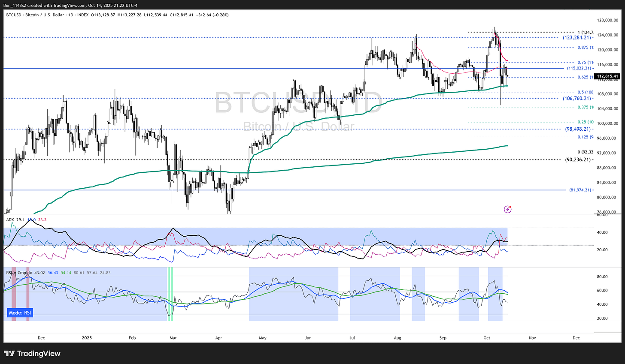Viewport: 625px width, 364px height.
Task: Click the Jul label on time axis
Action: pyautogui.click(x=352, y=338)
